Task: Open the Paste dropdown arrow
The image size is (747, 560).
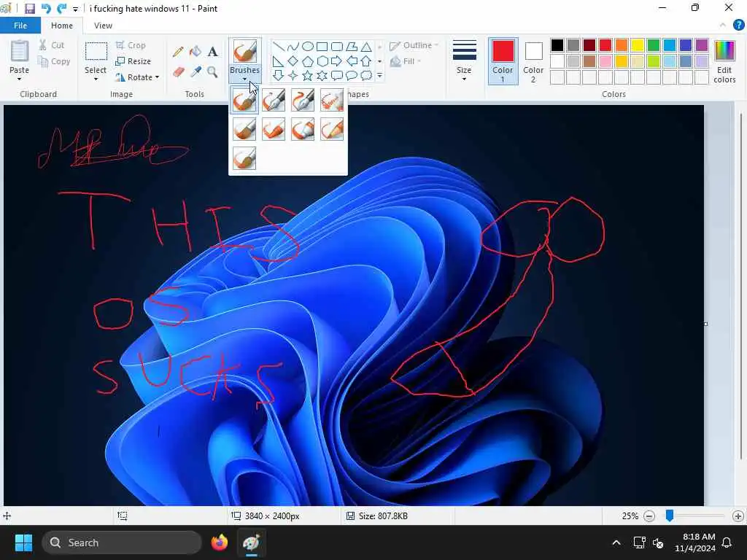Action: click(19, 79)
